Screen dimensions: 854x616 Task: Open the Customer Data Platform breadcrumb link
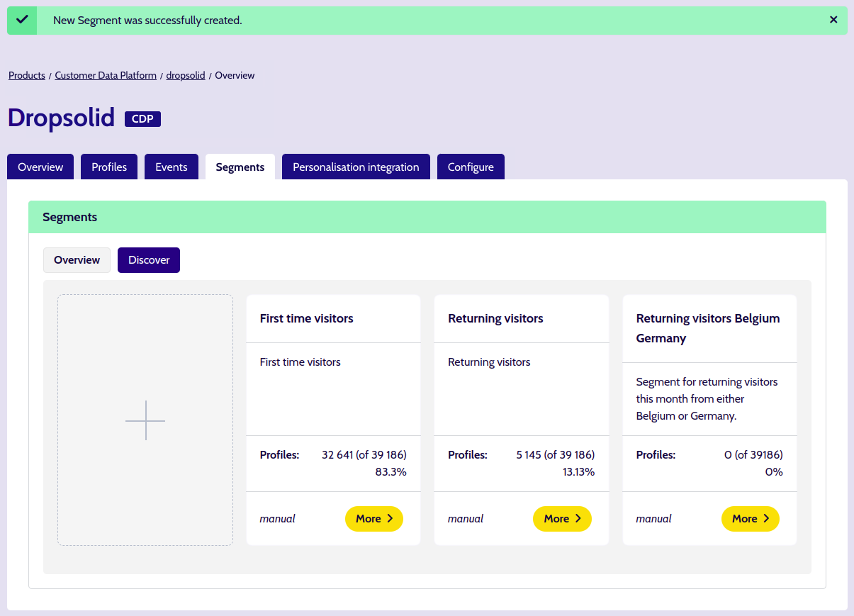pyautogui.click(x=106, y=75)
